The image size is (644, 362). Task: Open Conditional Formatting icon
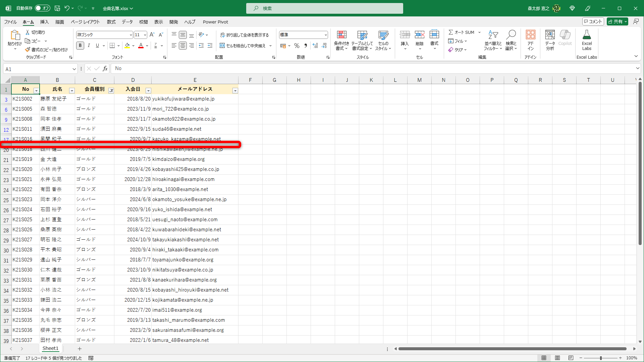(341, 35)
